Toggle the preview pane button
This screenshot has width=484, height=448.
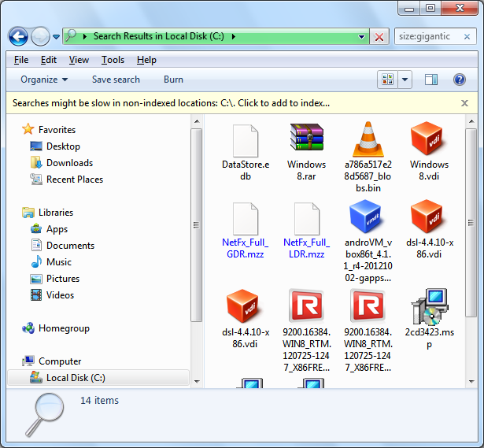[431, 80]
